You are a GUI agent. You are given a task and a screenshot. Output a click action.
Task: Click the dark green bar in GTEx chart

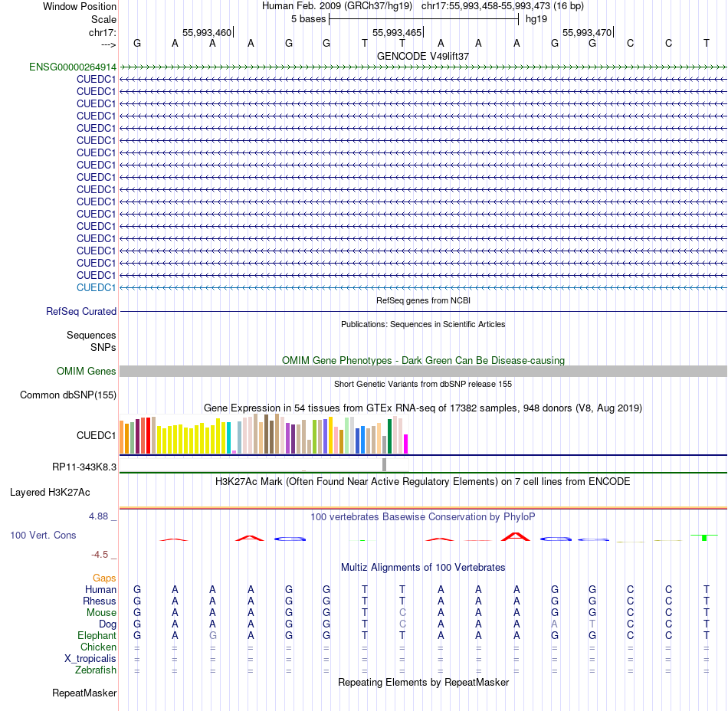click(390, 437)
